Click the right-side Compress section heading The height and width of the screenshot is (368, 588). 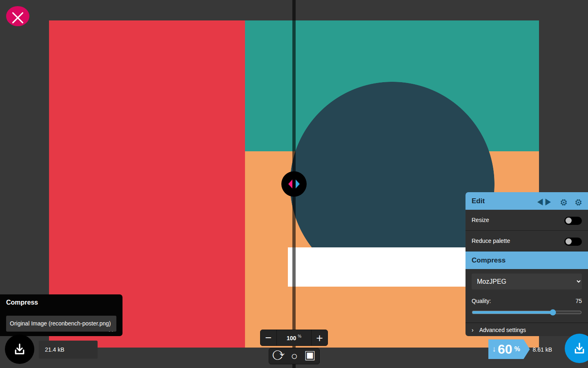click(488, 260)
